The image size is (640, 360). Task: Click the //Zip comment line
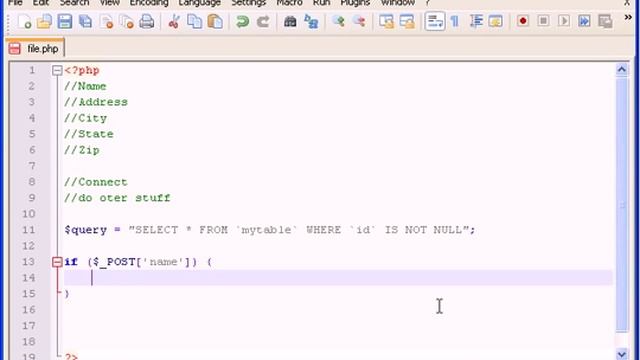point(82,150)
